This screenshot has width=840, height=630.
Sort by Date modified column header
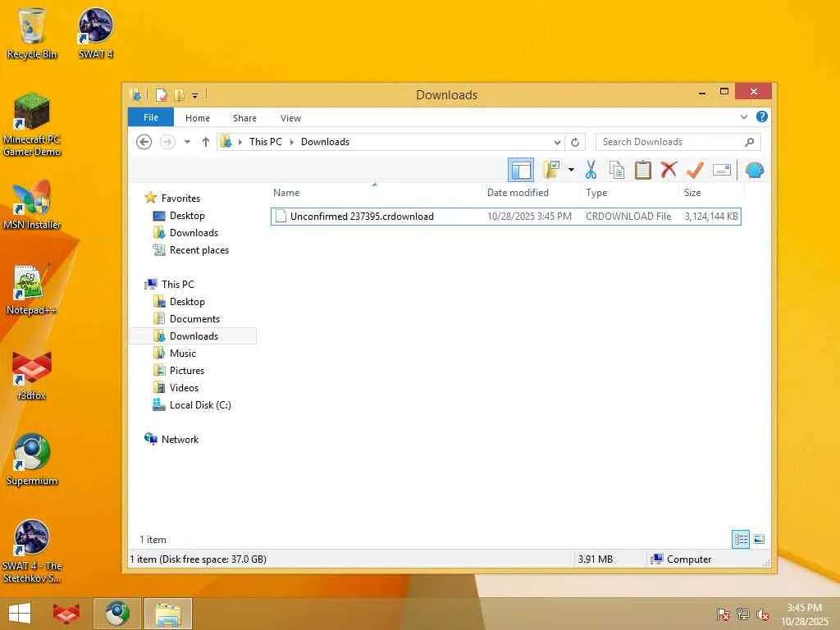pyautogui.click(x=518, y=192)
